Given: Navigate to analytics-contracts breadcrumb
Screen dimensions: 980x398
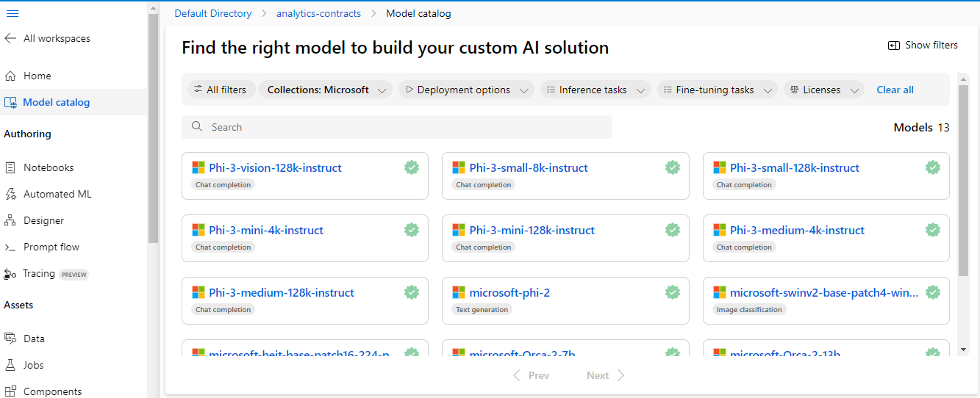Looking at the screenshot, I should coord(318,13).
